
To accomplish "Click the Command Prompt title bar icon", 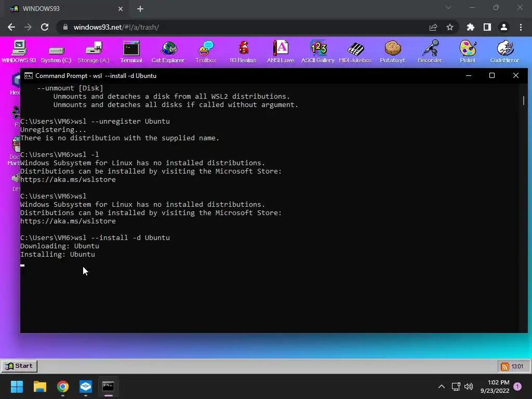I will (x=29, y=76).
